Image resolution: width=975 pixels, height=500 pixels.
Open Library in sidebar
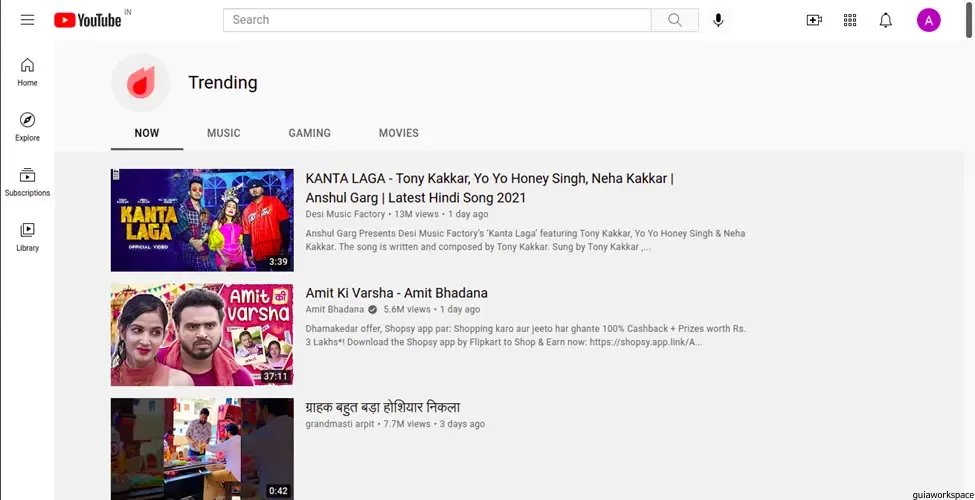coord(27,238)
